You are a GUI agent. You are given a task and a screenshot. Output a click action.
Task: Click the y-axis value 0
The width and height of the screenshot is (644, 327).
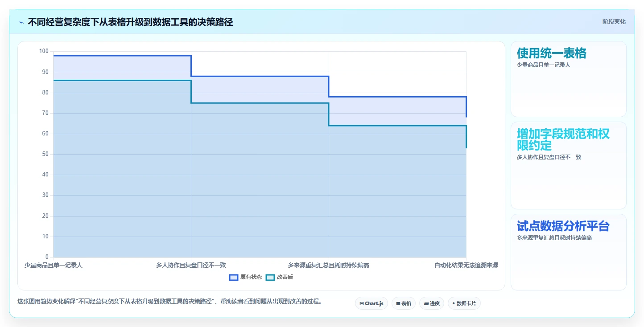(x=47, y=257)
